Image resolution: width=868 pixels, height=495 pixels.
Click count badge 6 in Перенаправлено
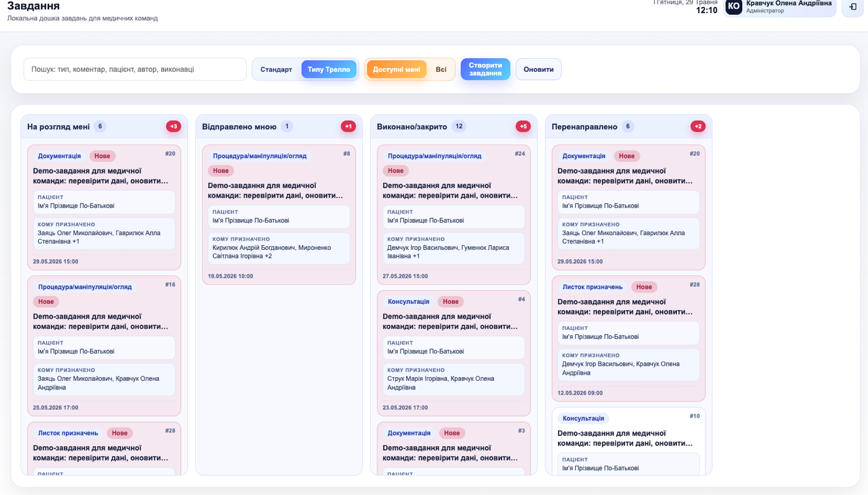click(x=627, y=127)
